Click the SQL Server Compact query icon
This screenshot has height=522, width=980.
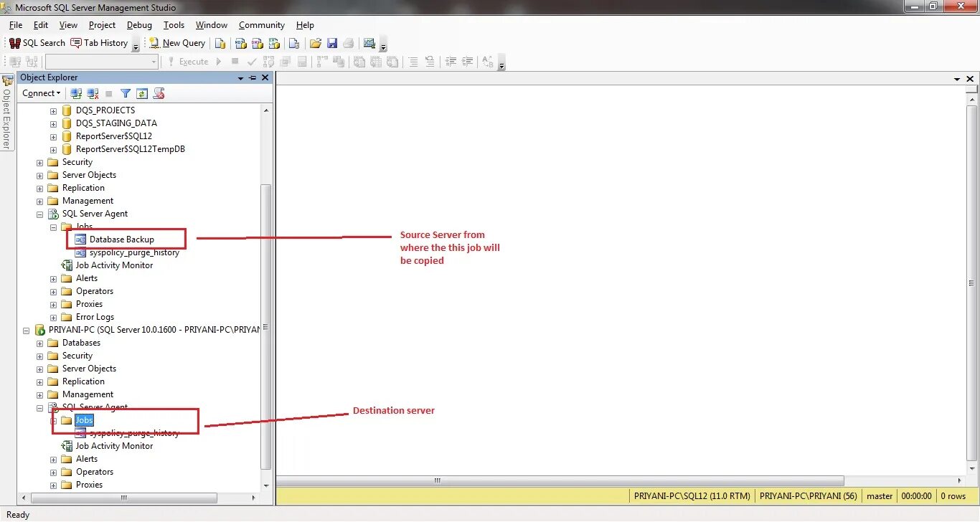point(293,43)
